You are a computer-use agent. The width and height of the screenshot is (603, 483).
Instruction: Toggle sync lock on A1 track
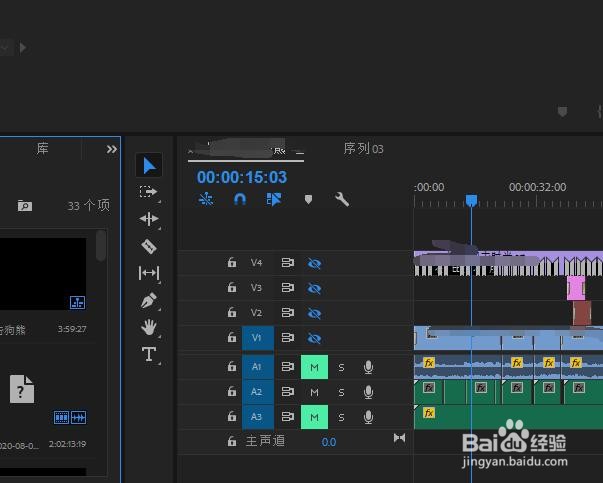pos(288,367)
